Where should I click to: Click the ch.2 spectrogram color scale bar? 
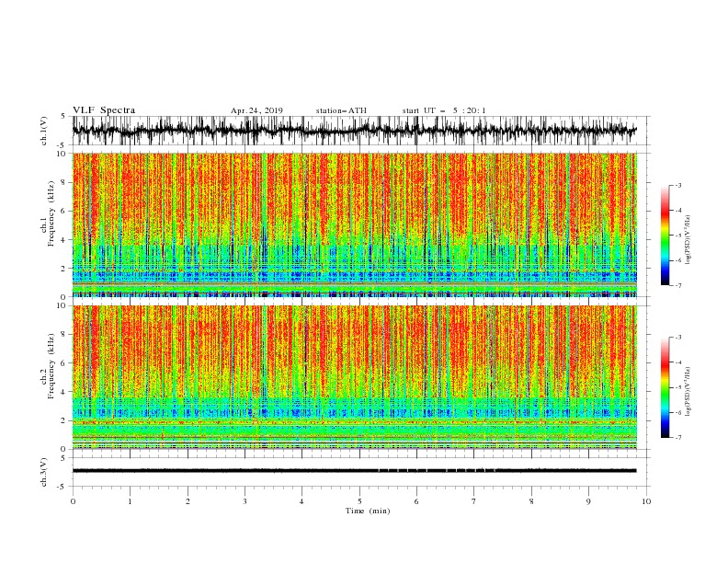[x=665, y=387]
